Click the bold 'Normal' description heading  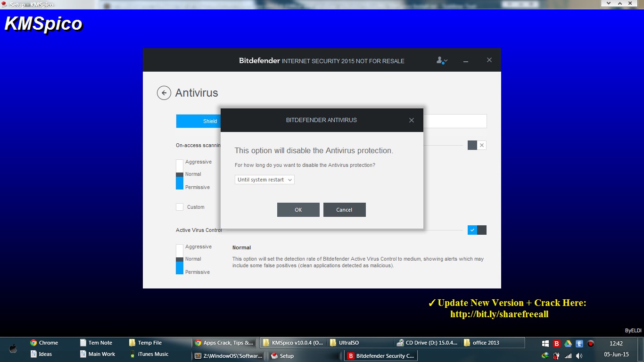[242, 247]
